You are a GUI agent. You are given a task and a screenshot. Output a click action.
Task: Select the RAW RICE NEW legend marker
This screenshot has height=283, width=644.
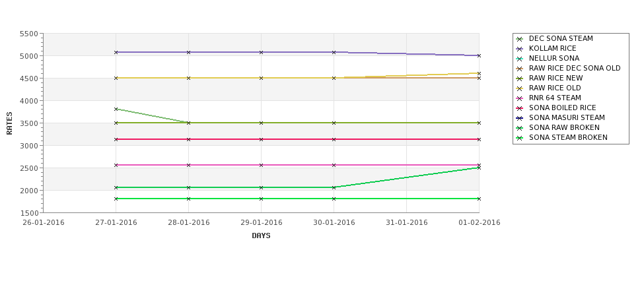tap(520, 79)
